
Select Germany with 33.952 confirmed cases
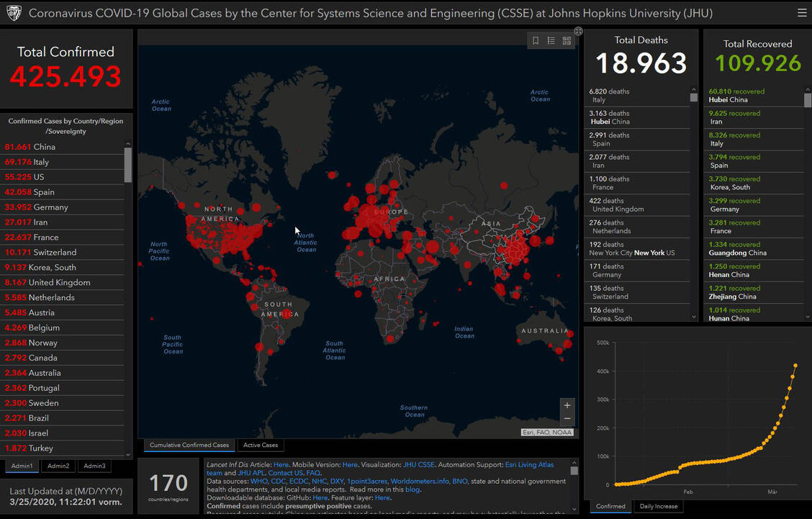coord(63,207)
